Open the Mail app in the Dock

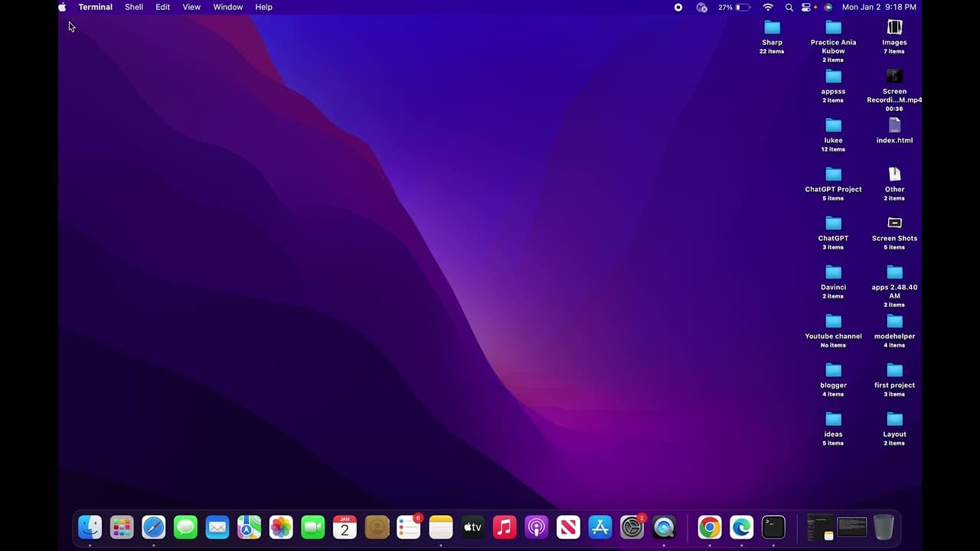[x=217, y=527]
